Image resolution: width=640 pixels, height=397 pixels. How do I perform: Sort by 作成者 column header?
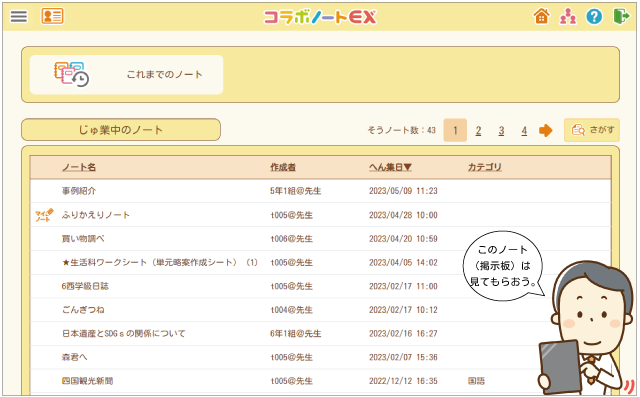click(x=283, y=167)
